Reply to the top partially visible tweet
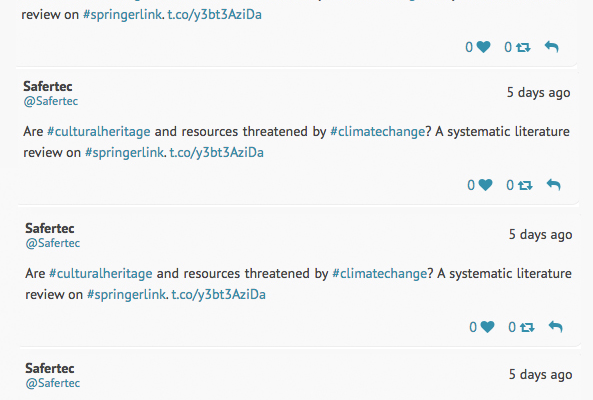Viewport: 593px width, 400px height. 551,47
